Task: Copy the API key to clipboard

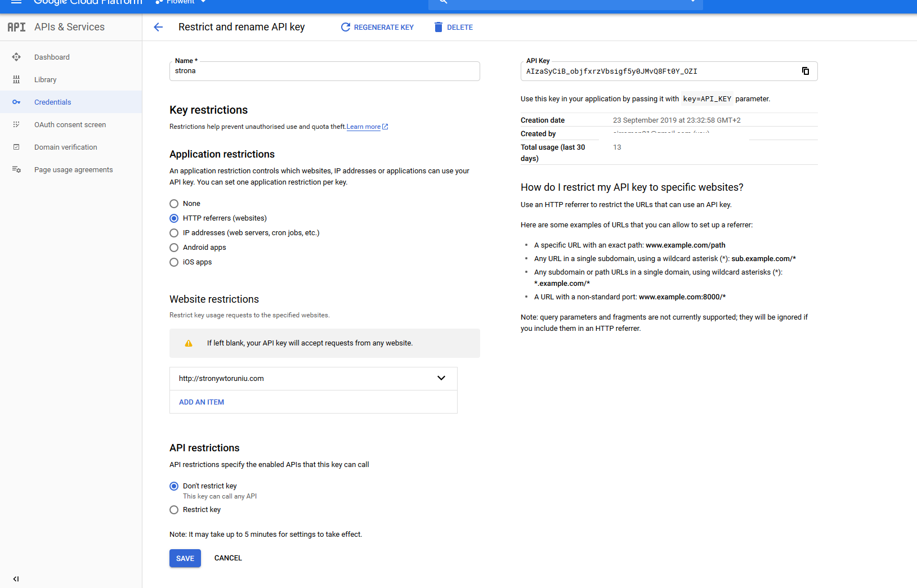Action: pyautogui.click(x=806, y=71)
